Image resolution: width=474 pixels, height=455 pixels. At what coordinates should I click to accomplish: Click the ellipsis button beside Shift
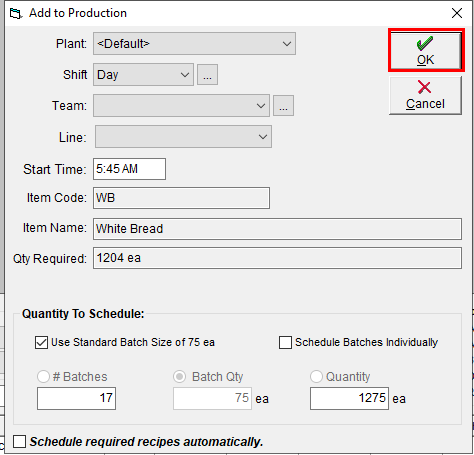(x=207, y=75)
